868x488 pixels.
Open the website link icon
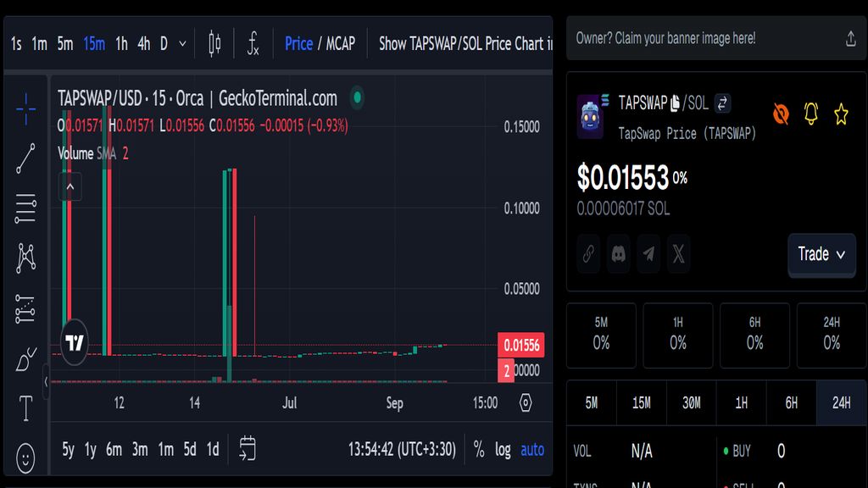(588, 254)
